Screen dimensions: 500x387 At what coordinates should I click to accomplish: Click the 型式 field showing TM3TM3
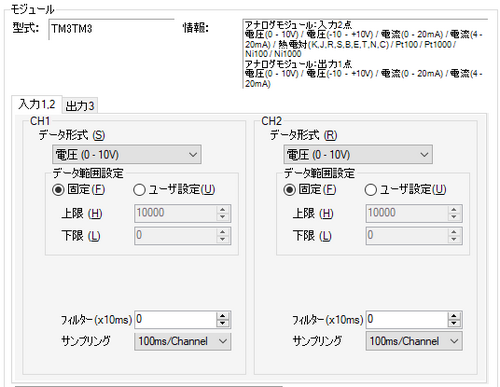point(111,29)
